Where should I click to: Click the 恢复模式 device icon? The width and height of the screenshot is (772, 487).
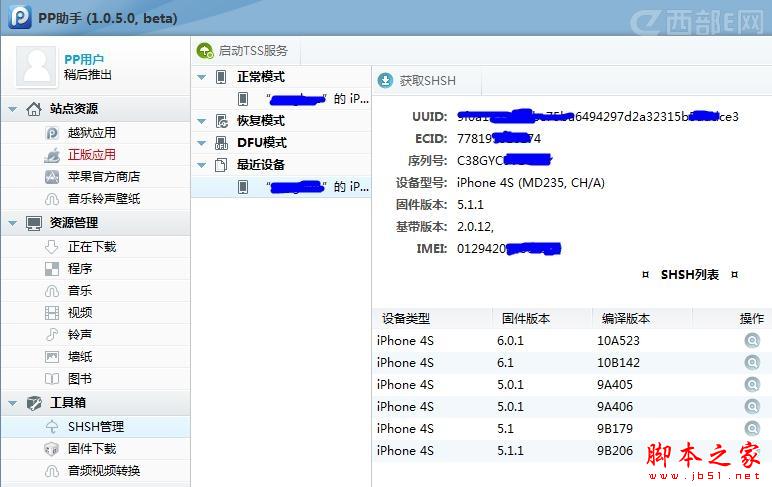tap(222, 121)
